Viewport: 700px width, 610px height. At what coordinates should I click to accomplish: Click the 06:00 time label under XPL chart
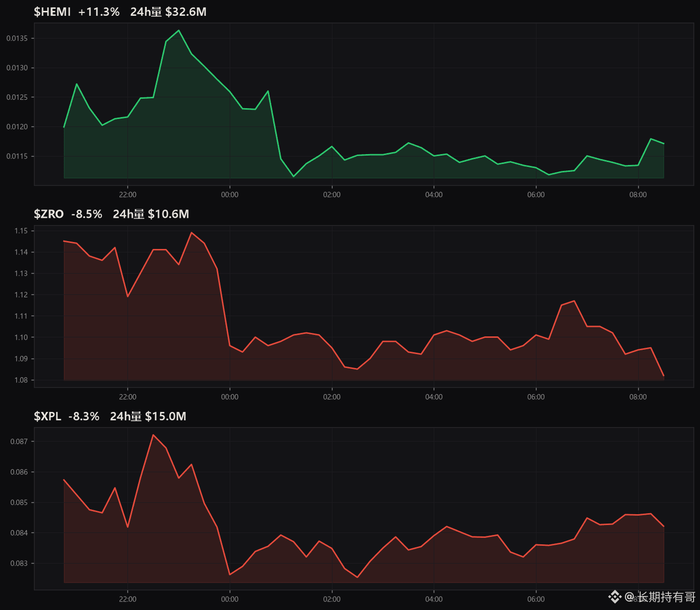pos(536,599)
